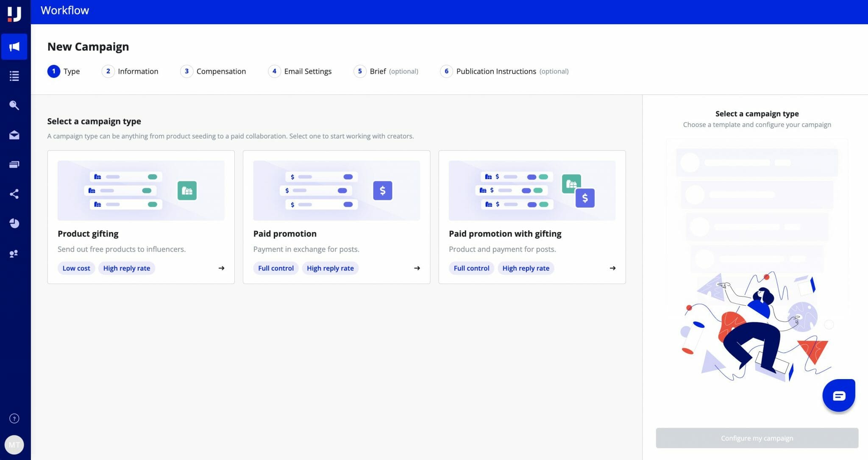Image resolution: width=868 pixels, height=460 pixels.
Task: Open the chat support bubble
Action: pyautogui.click(x=839, y=395)
